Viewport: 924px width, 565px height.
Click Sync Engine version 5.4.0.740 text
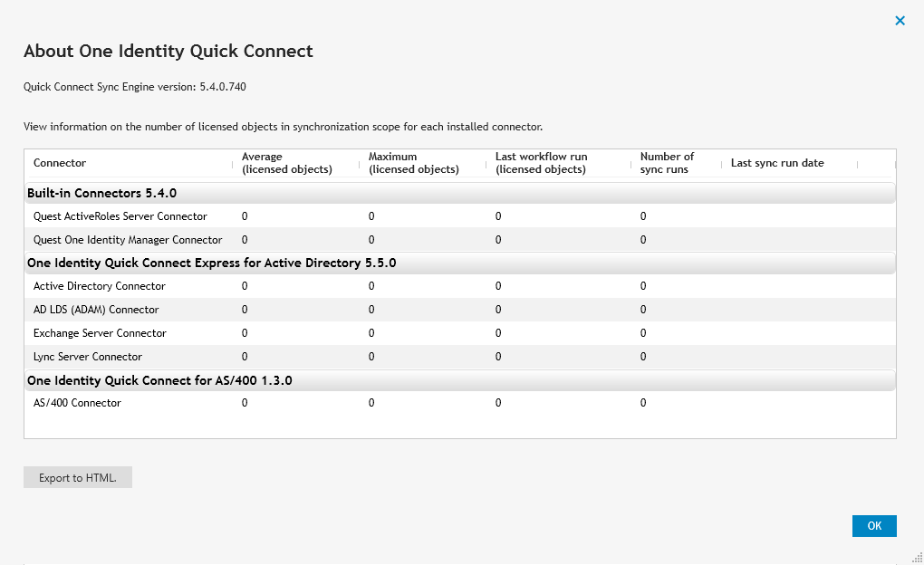click(x=134, y=87)
